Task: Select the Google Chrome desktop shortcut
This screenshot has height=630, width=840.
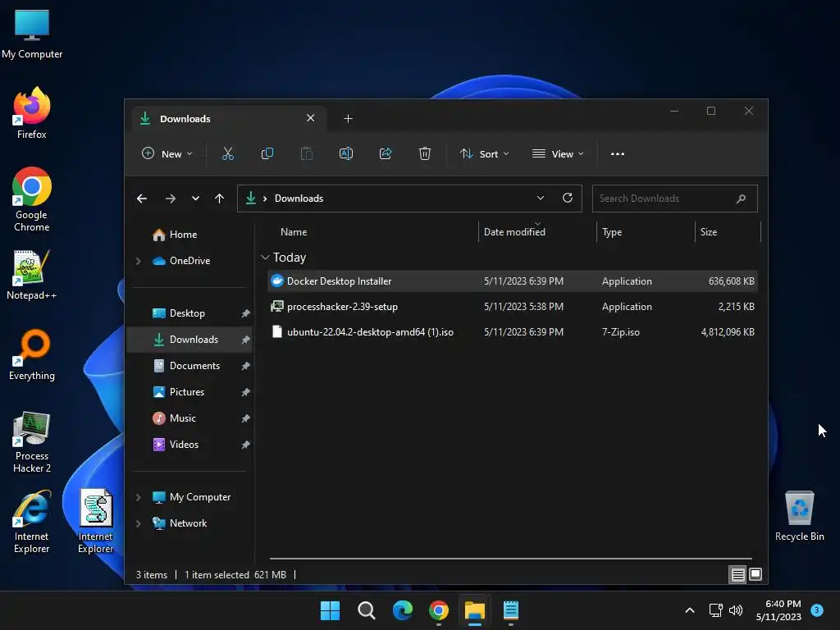Action: 32,199
